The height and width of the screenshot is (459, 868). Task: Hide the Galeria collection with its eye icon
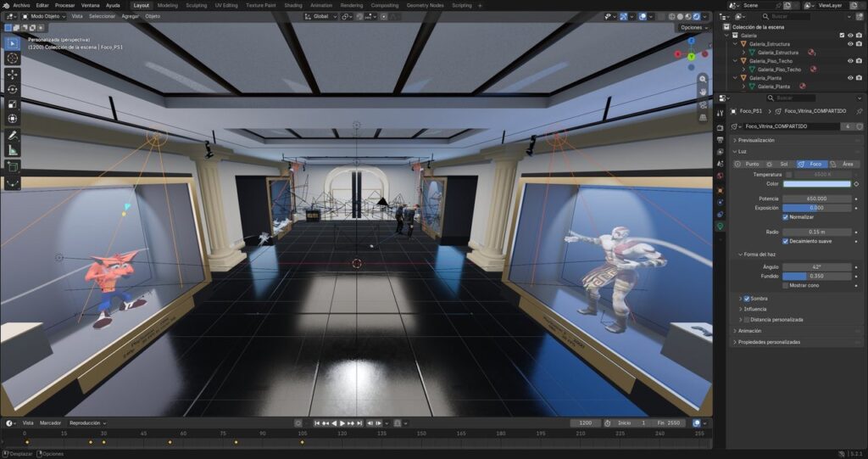tap(850, 36)
